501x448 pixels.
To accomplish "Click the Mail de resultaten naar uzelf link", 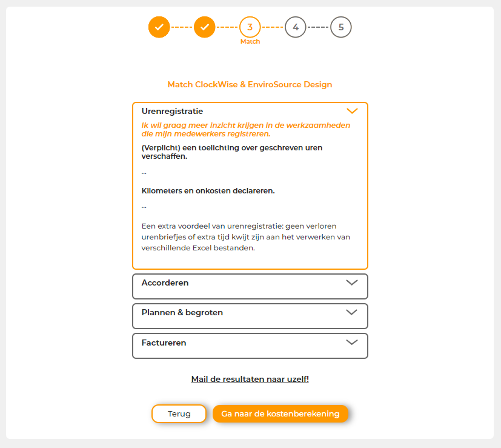I will click(x=250, y=379).
